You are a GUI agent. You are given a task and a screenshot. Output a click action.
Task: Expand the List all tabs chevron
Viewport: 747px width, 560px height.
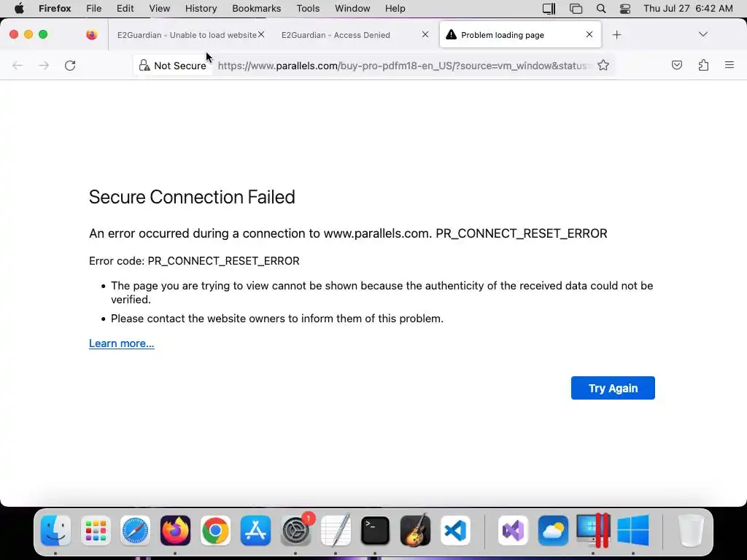coord(703,35)
